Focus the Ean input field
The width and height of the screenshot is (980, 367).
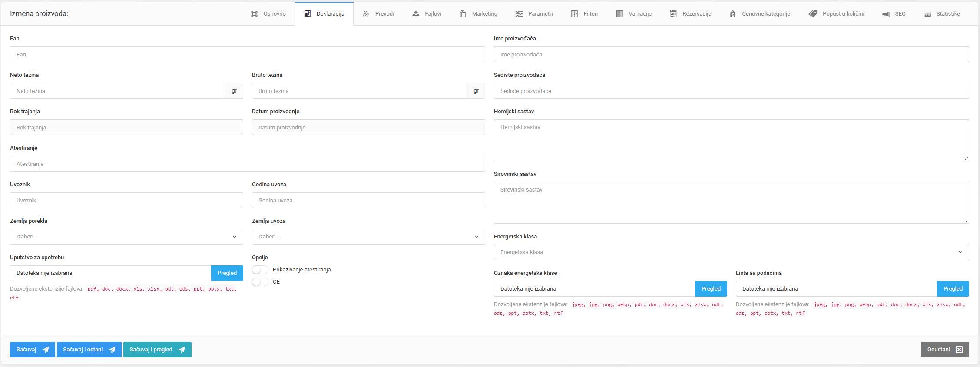(x=247, y=55)
